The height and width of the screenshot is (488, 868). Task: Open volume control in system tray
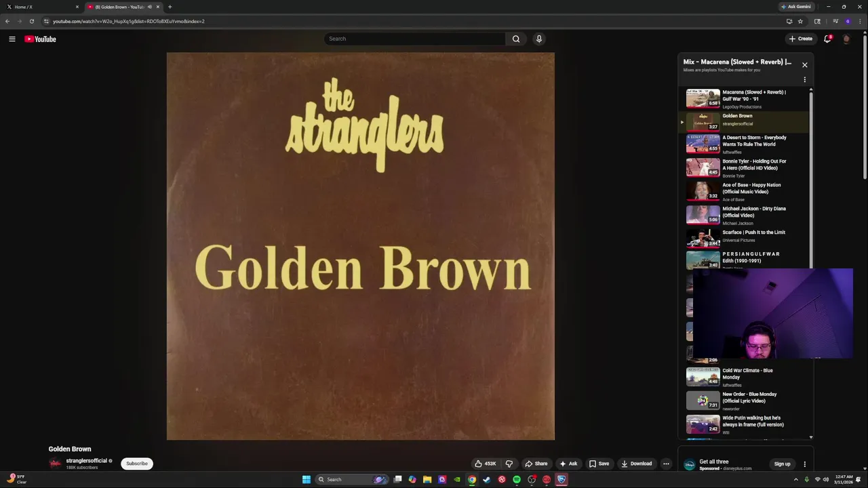tap(826, 479)
